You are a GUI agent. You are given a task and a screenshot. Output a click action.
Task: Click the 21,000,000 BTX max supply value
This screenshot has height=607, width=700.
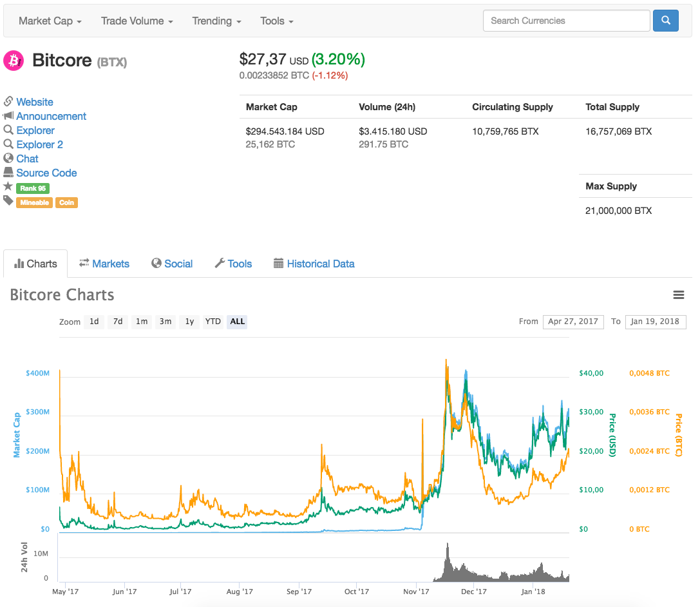click(619, 210)
